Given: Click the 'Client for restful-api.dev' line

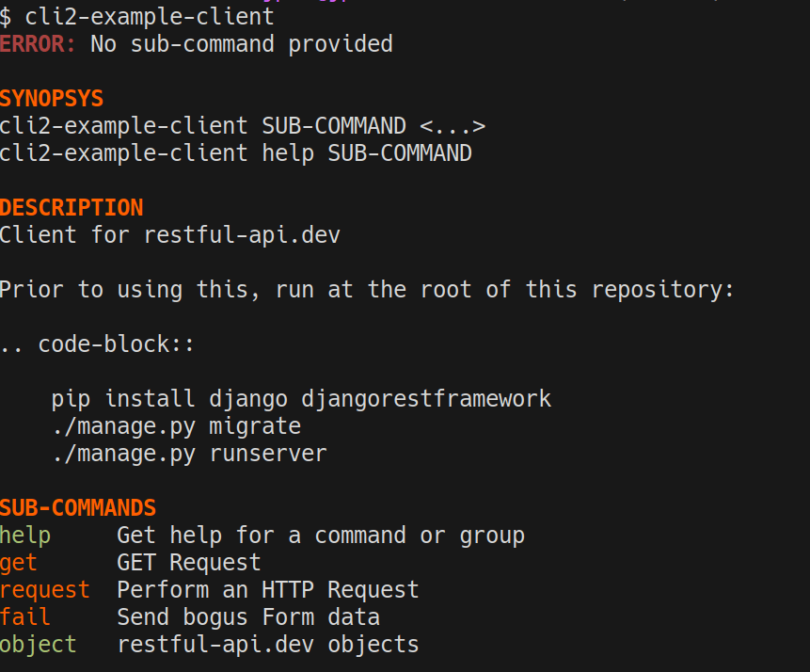Looking at the screenshot, I should (x=170, y=235).
